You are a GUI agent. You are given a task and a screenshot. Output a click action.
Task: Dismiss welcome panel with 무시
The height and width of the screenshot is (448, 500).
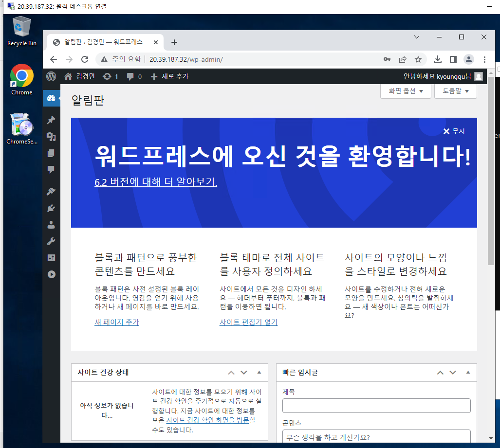point(454,131)
